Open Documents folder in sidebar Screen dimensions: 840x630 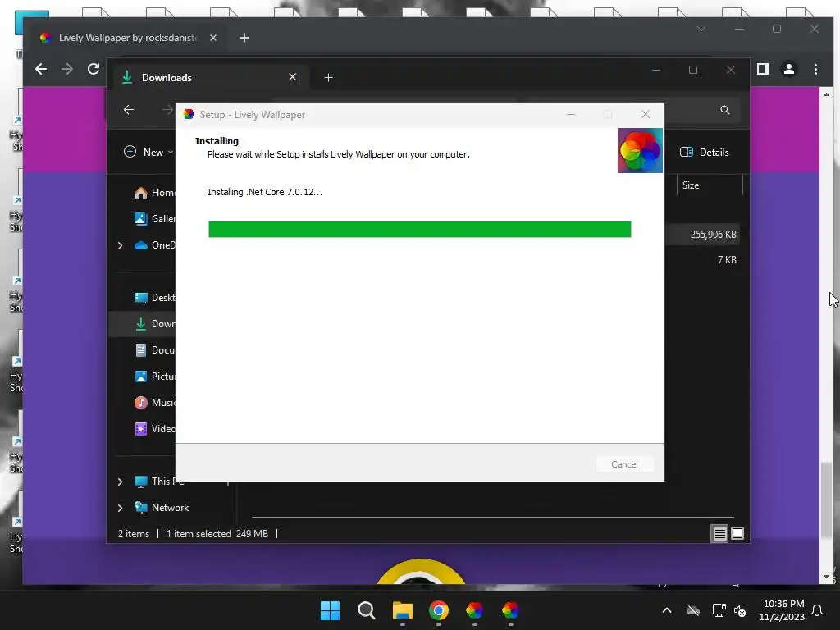point(154,349)
